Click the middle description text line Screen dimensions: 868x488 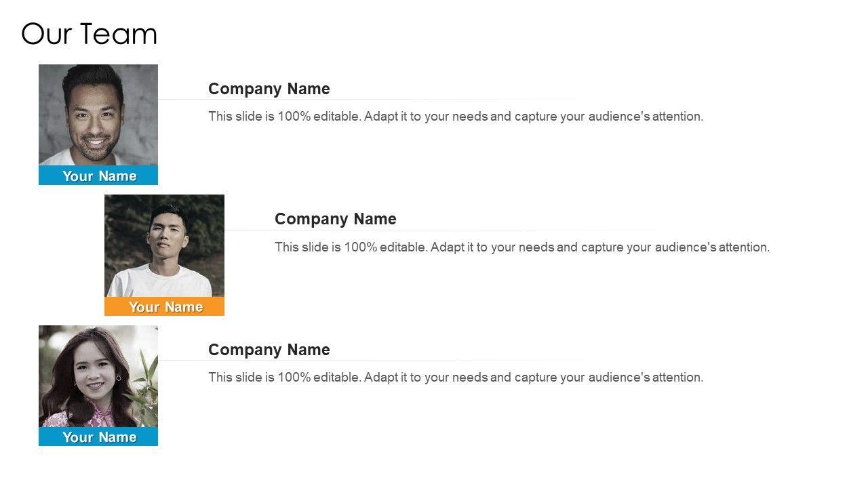[x=522, y=247]
